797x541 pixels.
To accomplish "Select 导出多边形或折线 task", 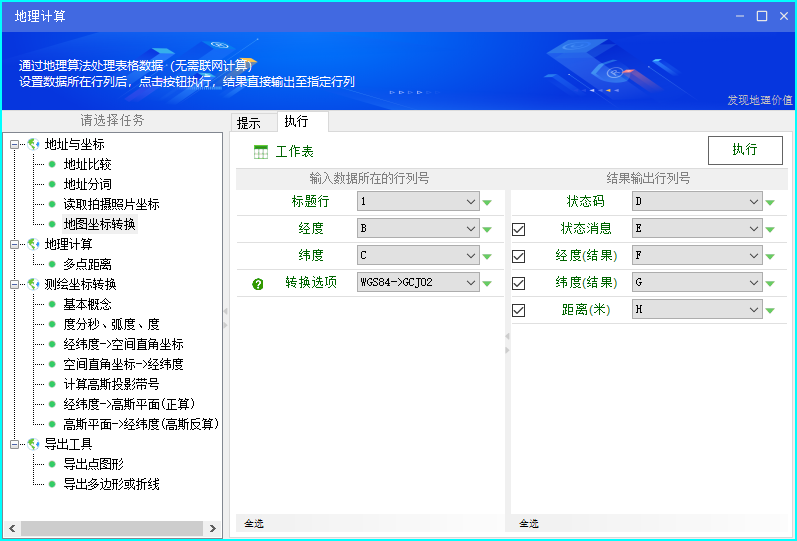I will (x=111, y=484).
